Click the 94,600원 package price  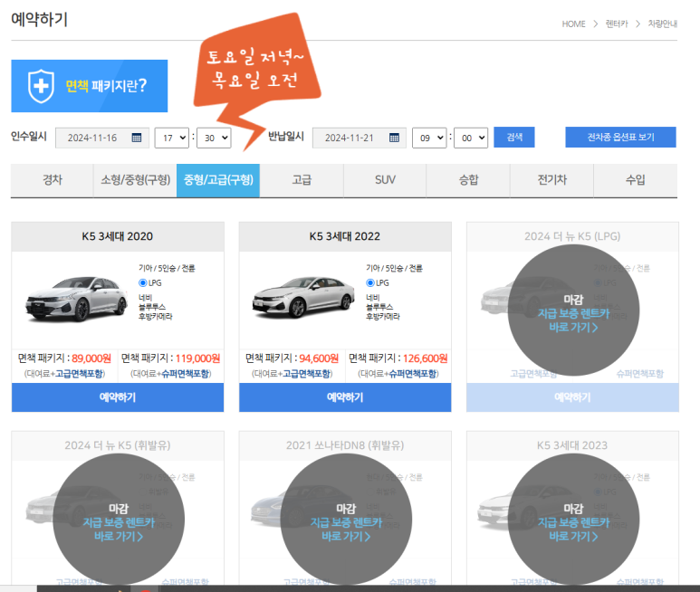click(319, 358)
